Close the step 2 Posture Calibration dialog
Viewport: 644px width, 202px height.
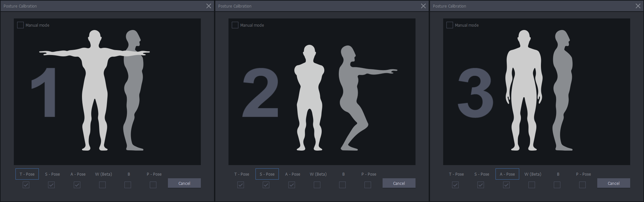click(423, 6)
